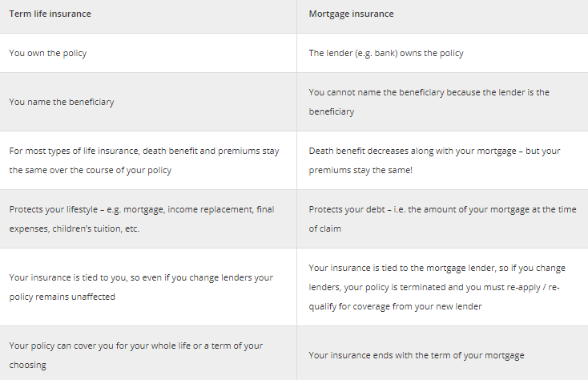Click "Your insurance is tied to the mortgage lender" line
The width and height of the screenshot is (588, 380).
pos(437,268)
